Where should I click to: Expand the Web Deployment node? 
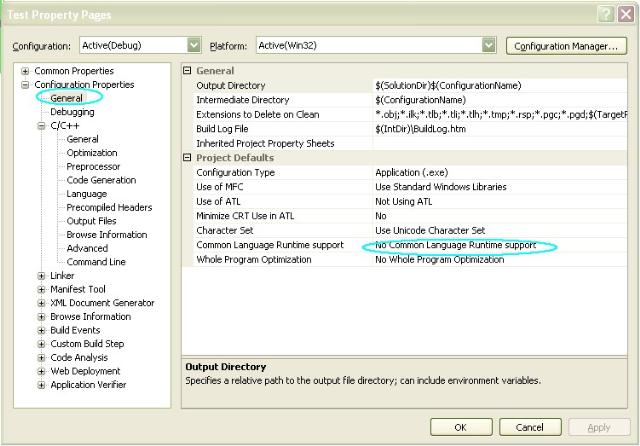[41, 371]
